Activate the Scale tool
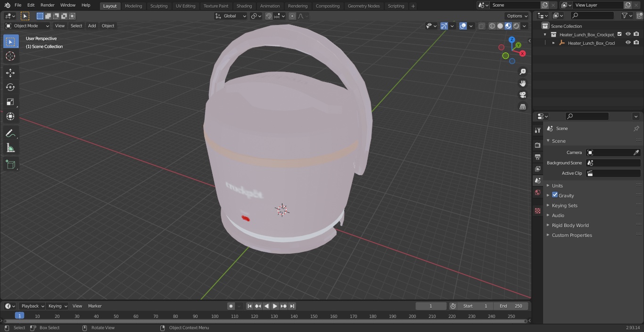Screen dimensions: 644x332 click(10, 102)
